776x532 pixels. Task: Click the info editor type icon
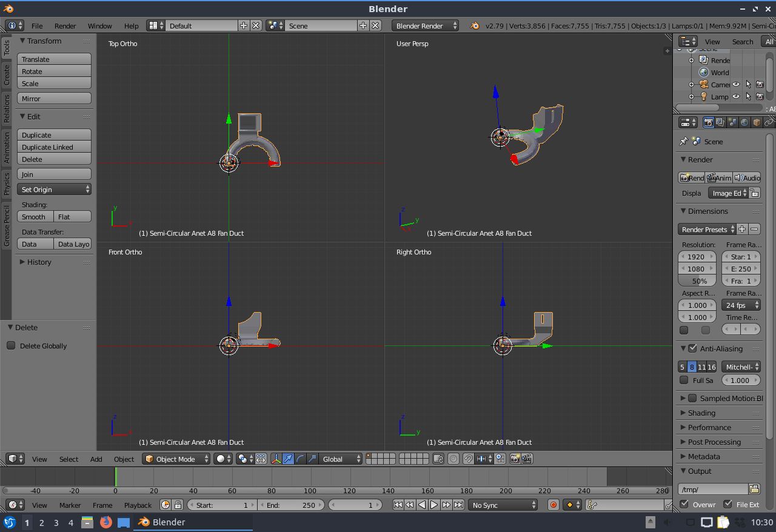tap(15, 25)
